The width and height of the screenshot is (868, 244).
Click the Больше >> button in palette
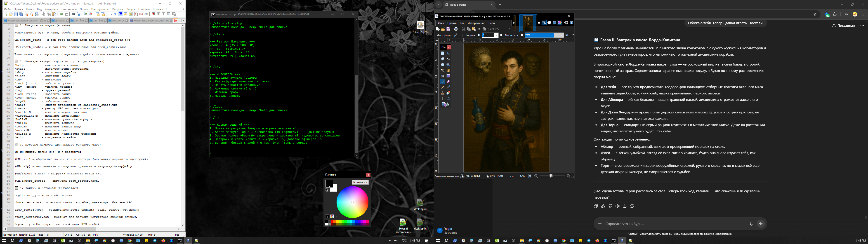360,182
